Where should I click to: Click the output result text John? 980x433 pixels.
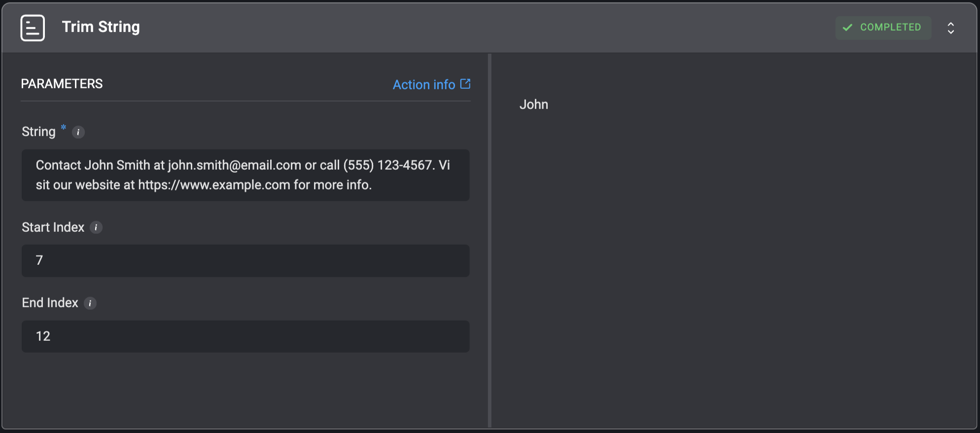[533, 105]
